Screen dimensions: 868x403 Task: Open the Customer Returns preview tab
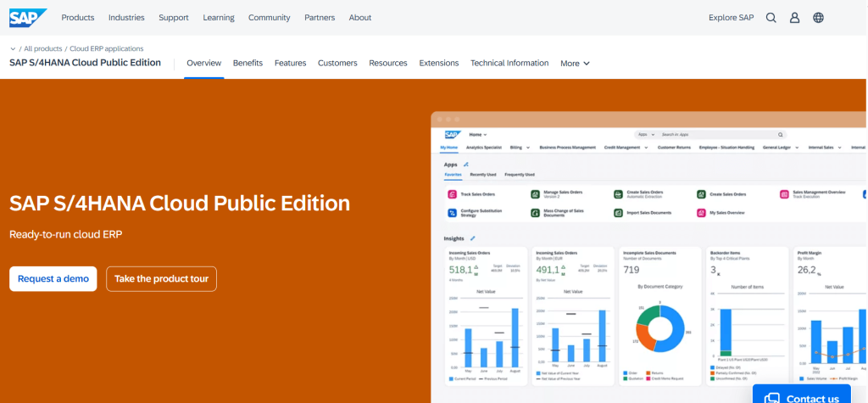pos(674,148)
